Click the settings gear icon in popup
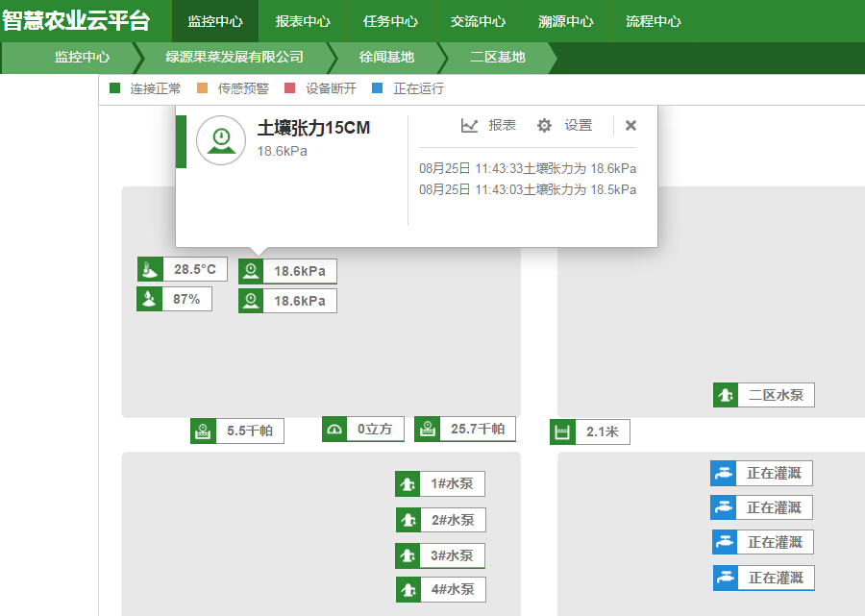Viewport: 865px width, 616px height. click(x=544, y=126)
